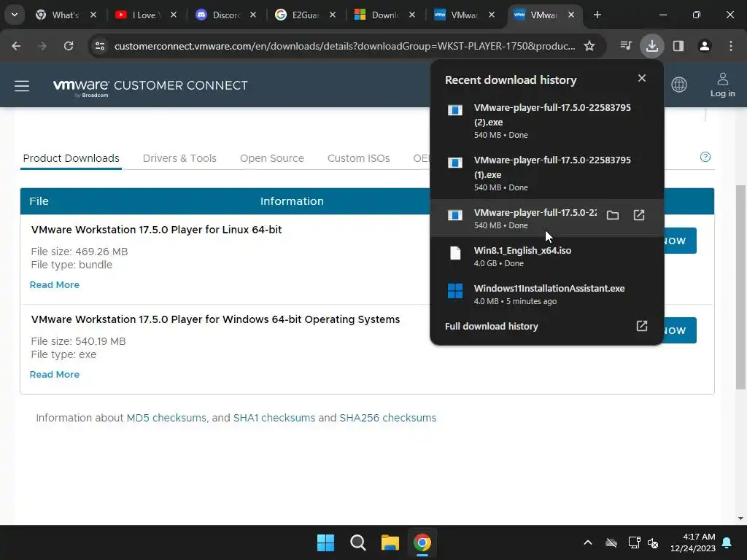Open the VMware hamburger menu

[x=22, y=86]
